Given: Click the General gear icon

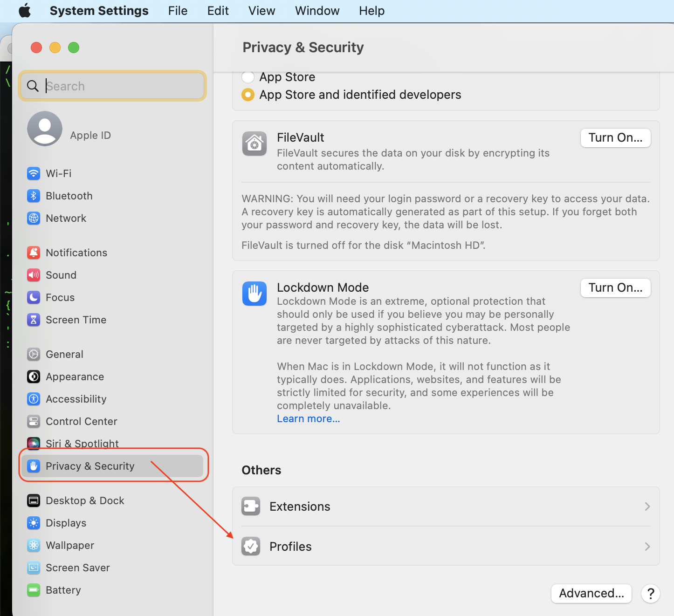Looking at the screenshot, I should [x=34, y=354].
